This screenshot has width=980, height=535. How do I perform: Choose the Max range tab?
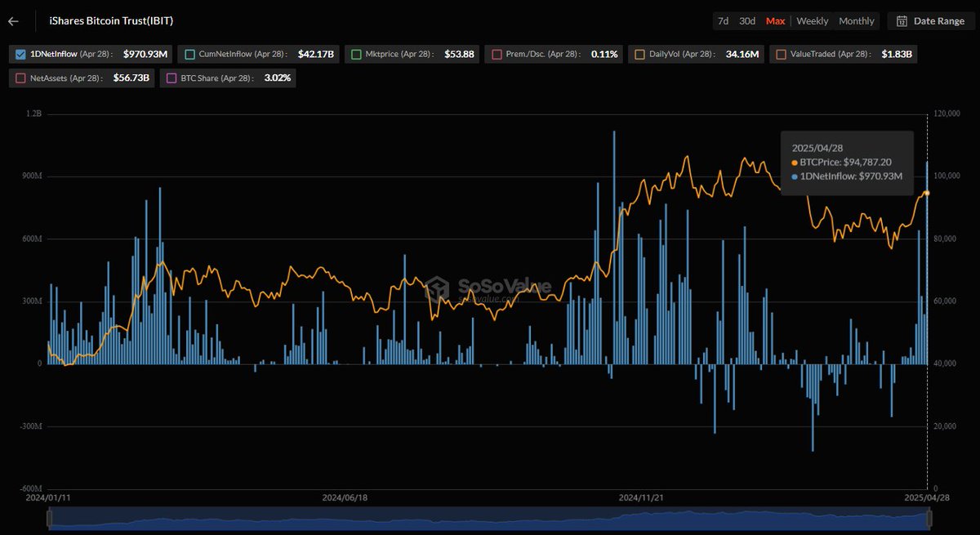(775, 21)
